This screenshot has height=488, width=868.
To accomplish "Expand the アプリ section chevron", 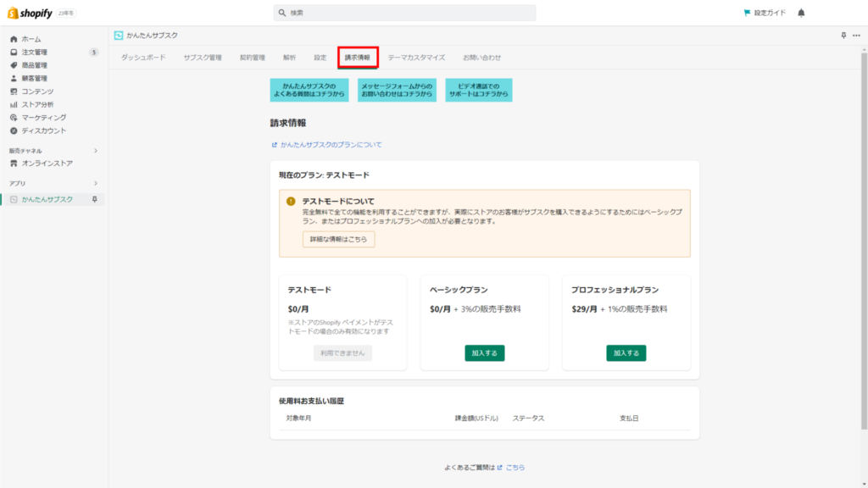I will [x=95, y=183].
